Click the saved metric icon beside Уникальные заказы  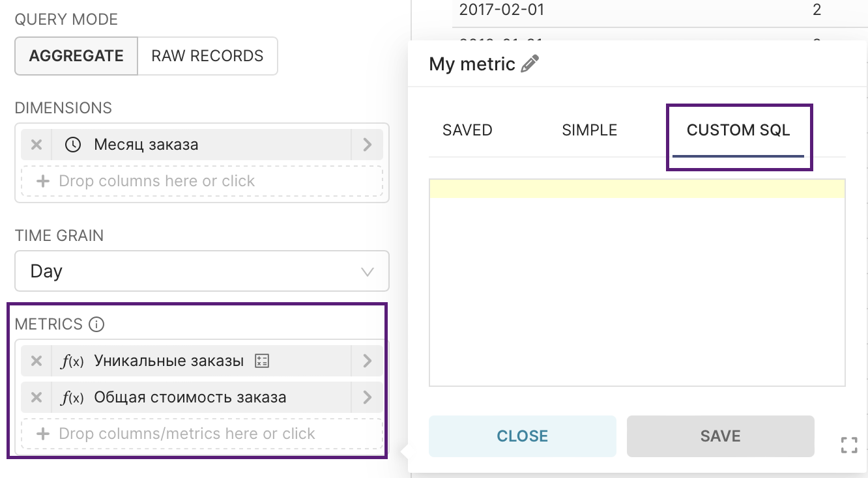coord(262,361)
